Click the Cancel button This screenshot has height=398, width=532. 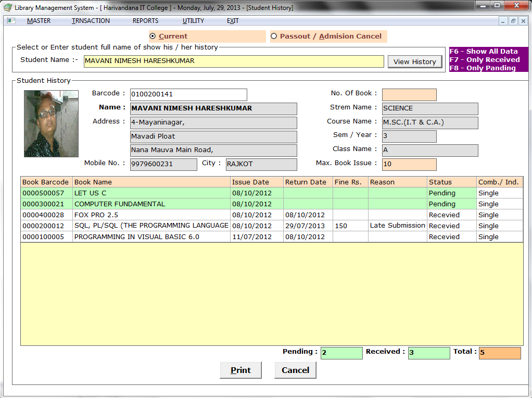click(x=295, y=370)
